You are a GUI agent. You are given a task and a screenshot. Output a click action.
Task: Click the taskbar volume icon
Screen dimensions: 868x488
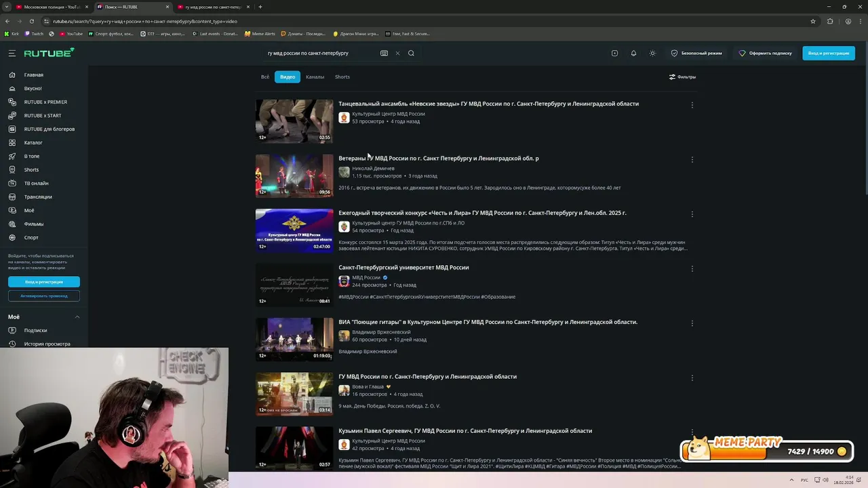[826, 480]
